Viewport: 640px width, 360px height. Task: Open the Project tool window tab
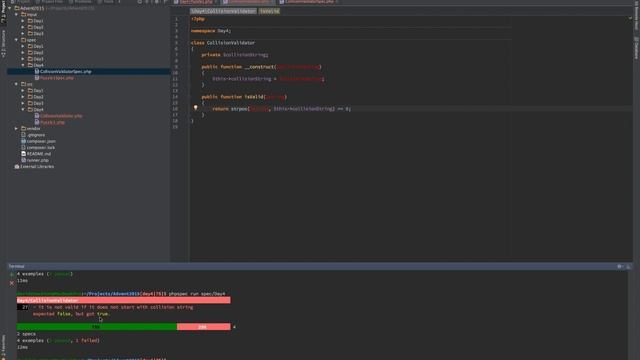(3, 12)
